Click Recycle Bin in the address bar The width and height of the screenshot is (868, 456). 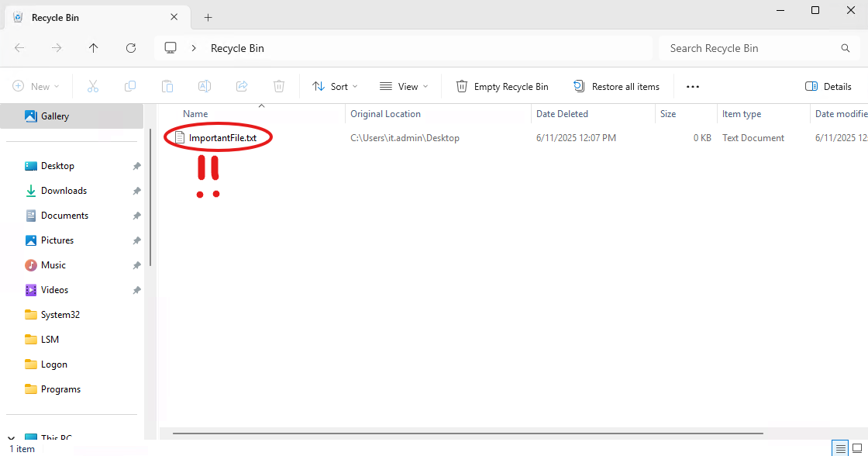(237, 48)
